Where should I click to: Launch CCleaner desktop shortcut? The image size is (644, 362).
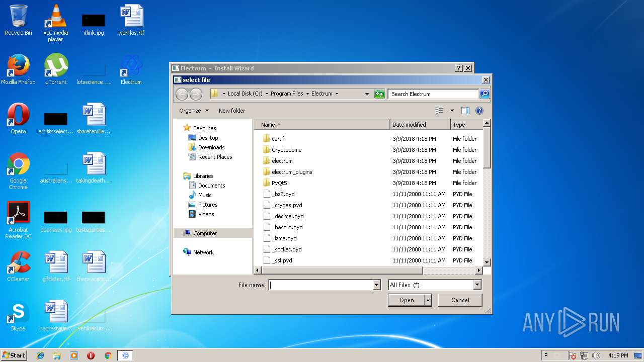click(x=18, y=266)
